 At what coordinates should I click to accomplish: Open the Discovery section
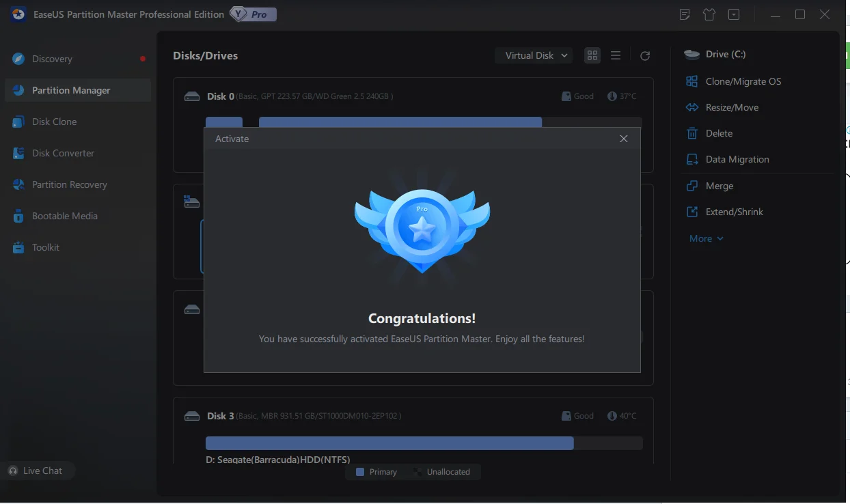(x=78, y=59)
